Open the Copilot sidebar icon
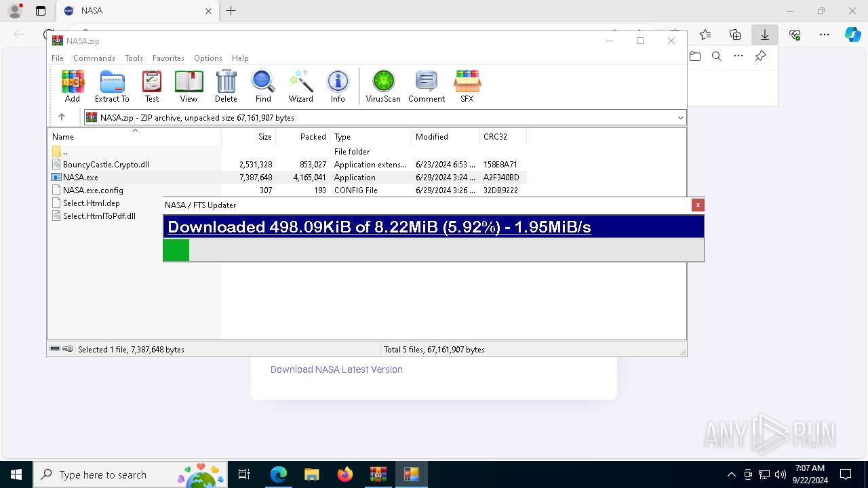 pos(852,35)
